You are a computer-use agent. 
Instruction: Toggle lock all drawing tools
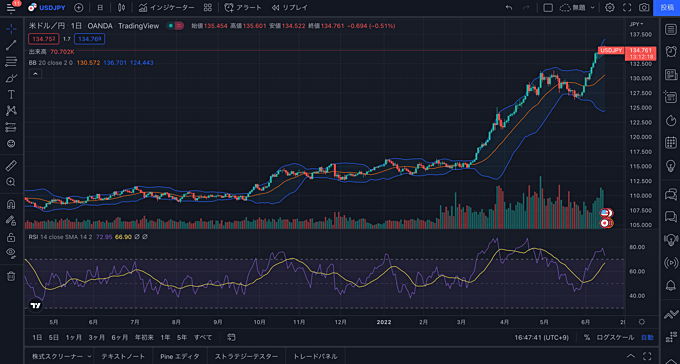[11, 237]
